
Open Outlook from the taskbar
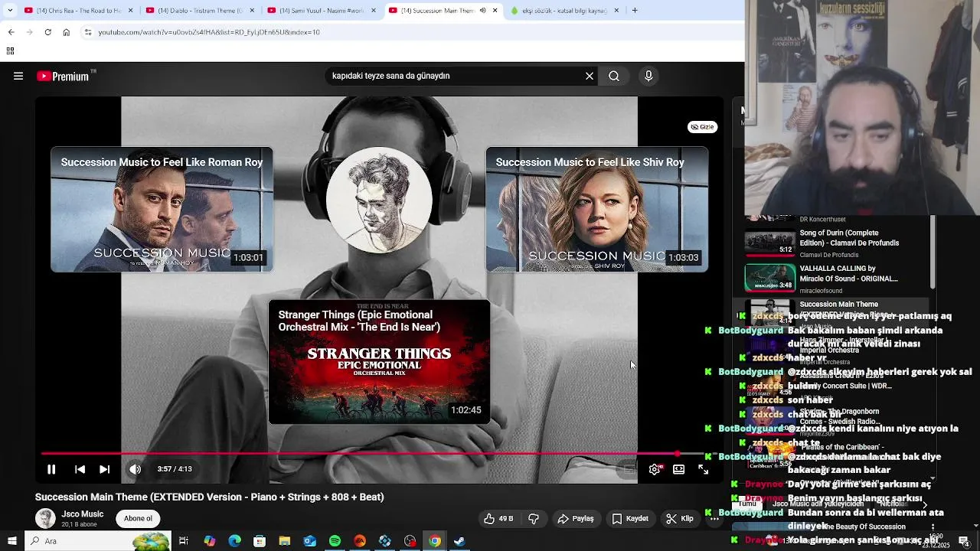pos(309,541)
